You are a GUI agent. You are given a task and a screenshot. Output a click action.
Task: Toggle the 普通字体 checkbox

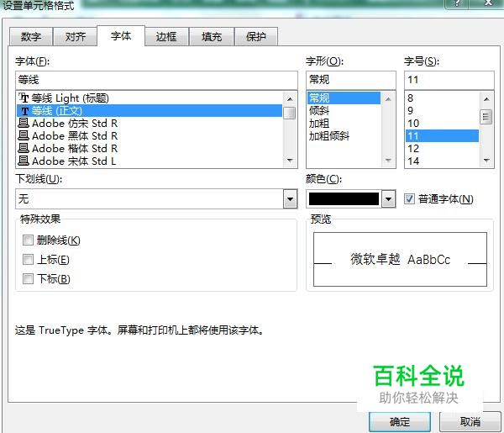click(409, 198)
